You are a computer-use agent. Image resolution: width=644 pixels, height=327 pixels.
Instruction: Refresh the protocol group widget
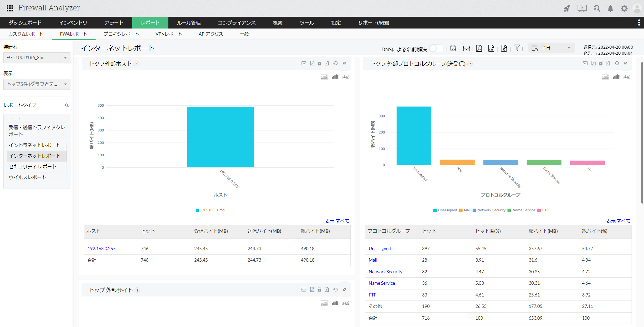[x=616, y=63]
